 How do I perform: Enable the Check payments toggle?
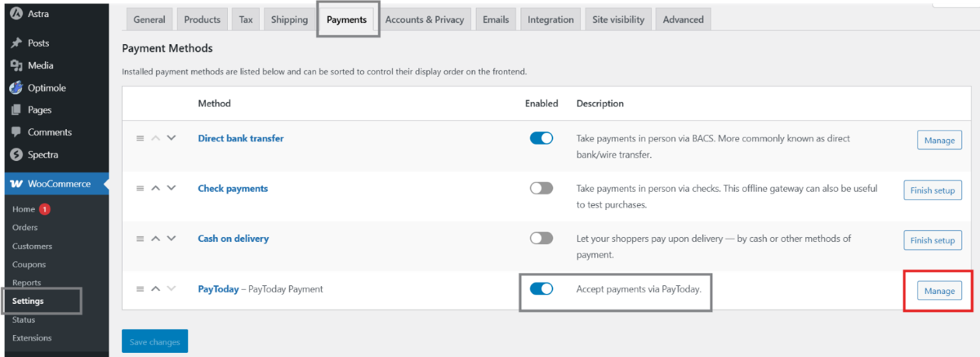point(541,188)
